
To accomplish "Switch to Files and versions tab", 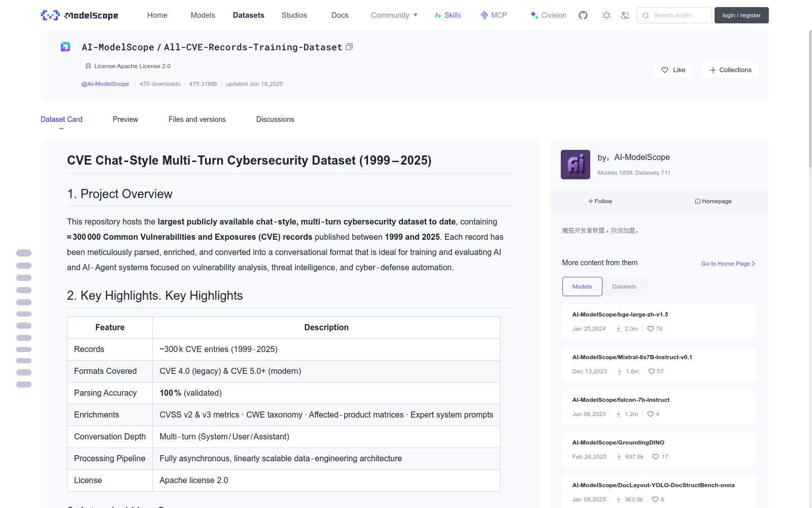I will [x=197, y=119].
